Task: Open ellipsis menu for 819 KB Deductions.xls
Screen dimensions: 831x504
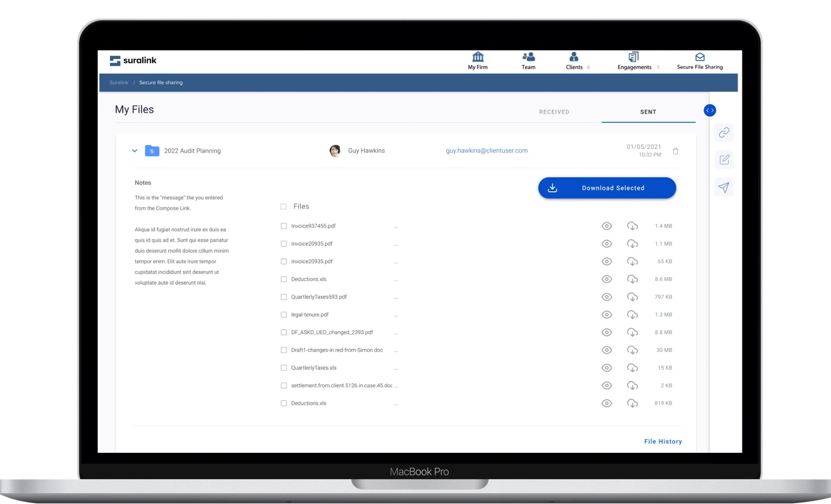Action: (396, 404)
